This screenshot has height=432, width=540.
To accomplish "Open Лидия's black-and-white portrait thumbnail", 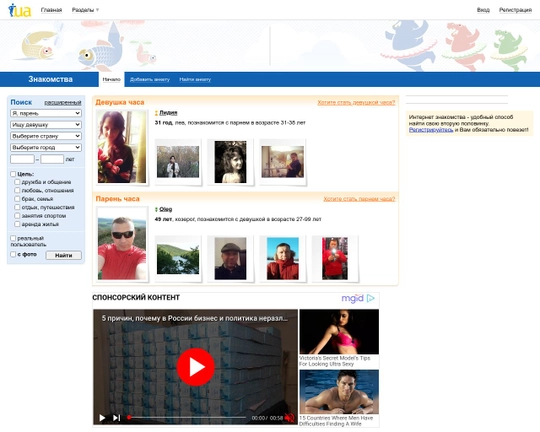I will (230, 162).
